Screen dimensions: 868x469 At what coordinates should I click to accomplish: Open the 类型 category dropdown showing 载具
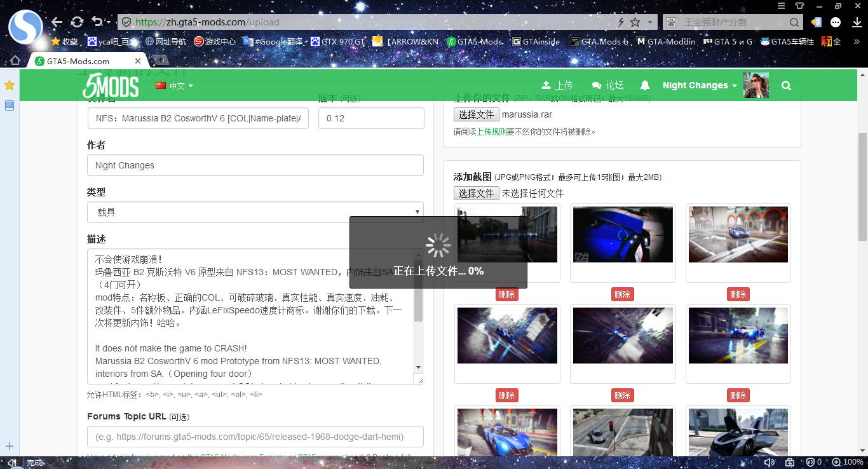255,212
